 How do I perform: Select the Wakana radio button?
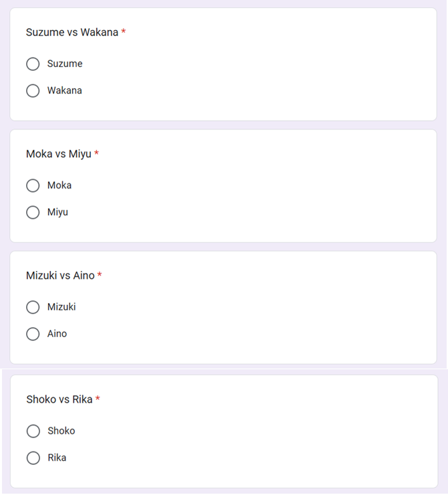pyautogui.click(x=33, y=91)
